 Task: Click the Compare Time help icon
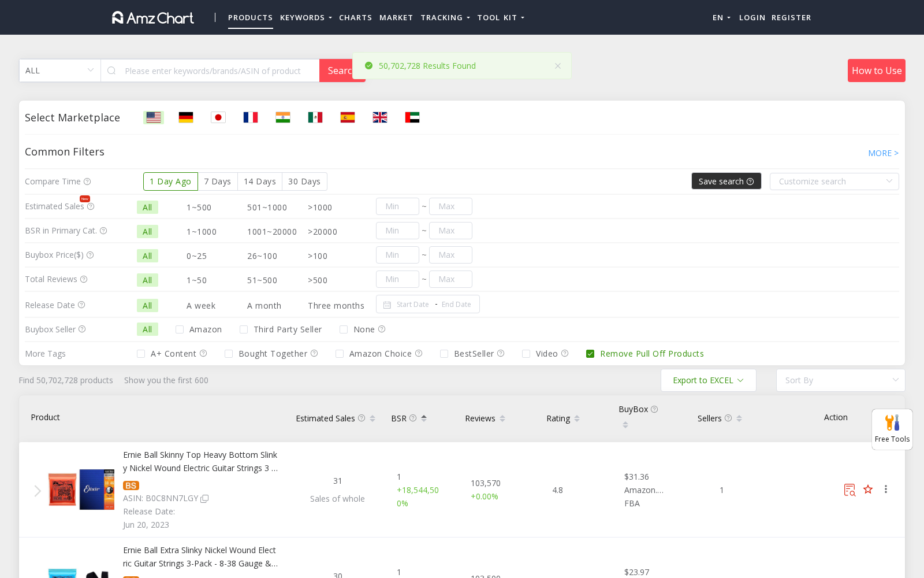click(87, 181)
